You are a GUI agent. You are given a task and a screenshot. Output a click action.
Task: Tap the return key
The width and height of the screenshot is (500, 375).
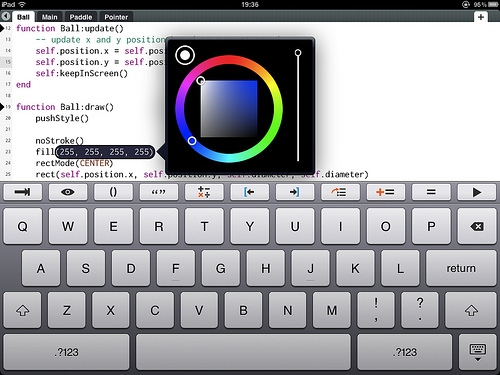pyautogui.click(x=461, y=268)
